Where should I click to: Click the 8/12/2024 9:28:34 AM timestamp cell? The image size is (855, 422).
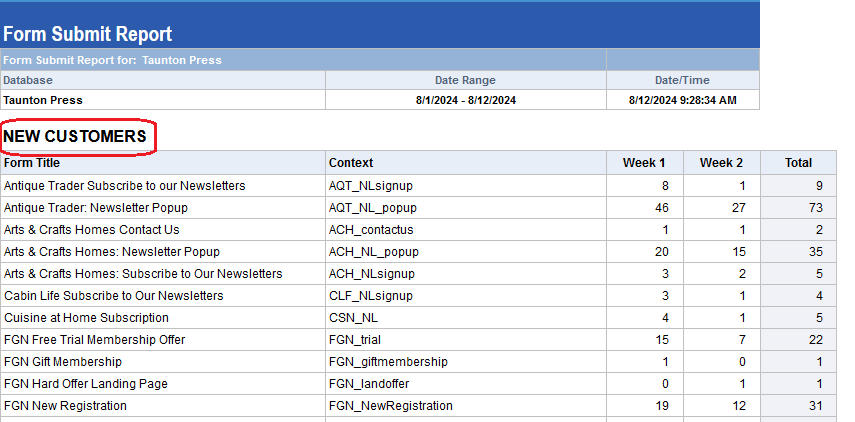(682, 100)
